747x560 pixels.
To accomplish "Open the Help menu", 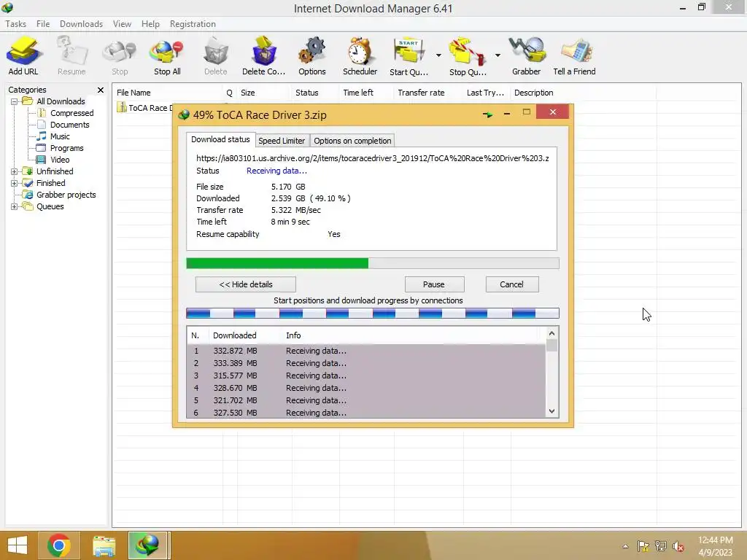I will click(150, 24).
